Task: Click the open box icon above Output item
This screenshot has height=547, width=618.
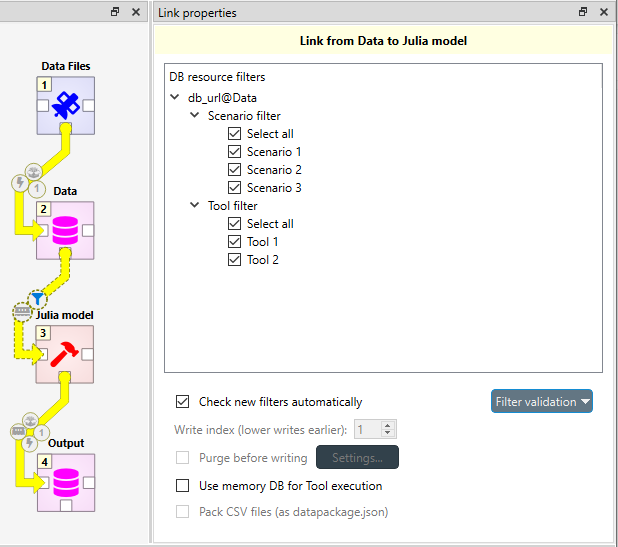Action: click(x=30, y=421)
